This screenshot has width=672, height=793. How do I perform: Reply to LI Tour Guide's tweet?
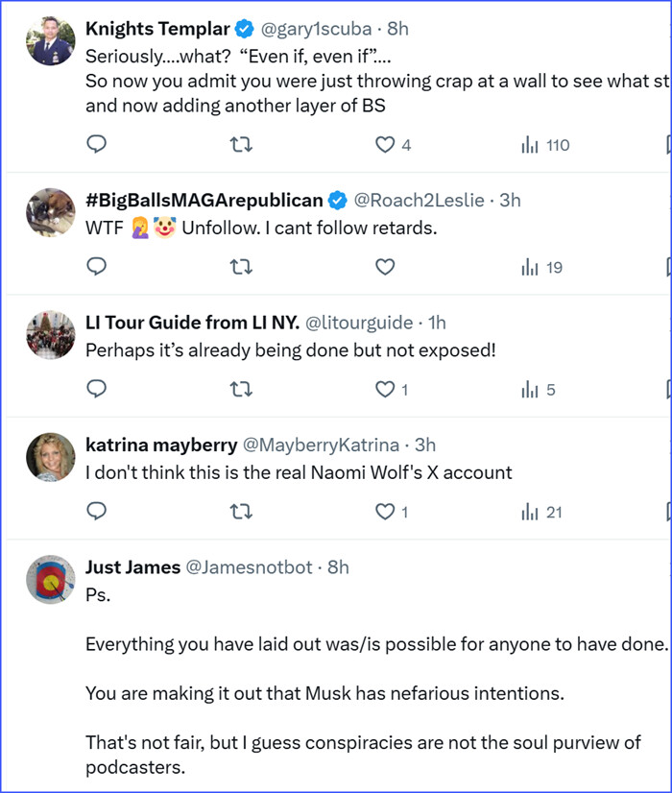coord(97,390)
